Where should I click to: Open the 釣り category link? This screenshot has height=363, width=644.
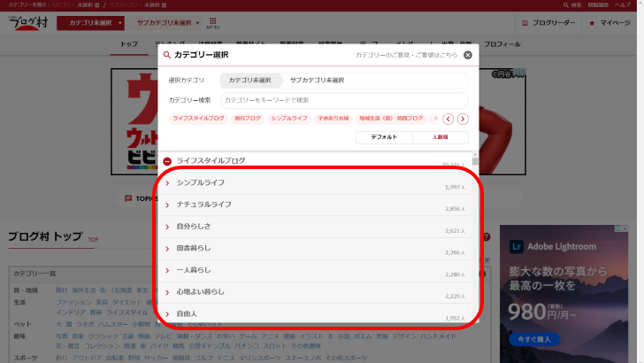point(61,358)
